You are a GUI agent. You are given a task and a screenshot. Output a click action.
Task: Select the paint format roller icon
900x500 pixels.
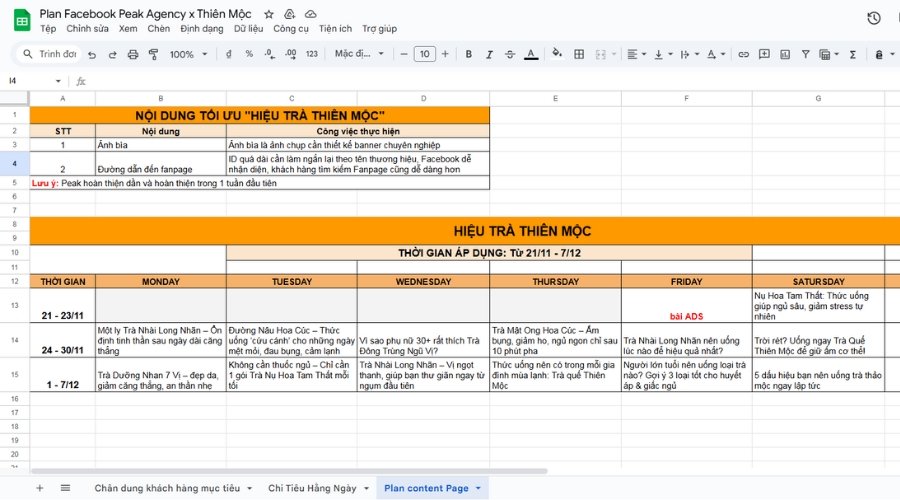pyautogui.click(x=150, y=55)
